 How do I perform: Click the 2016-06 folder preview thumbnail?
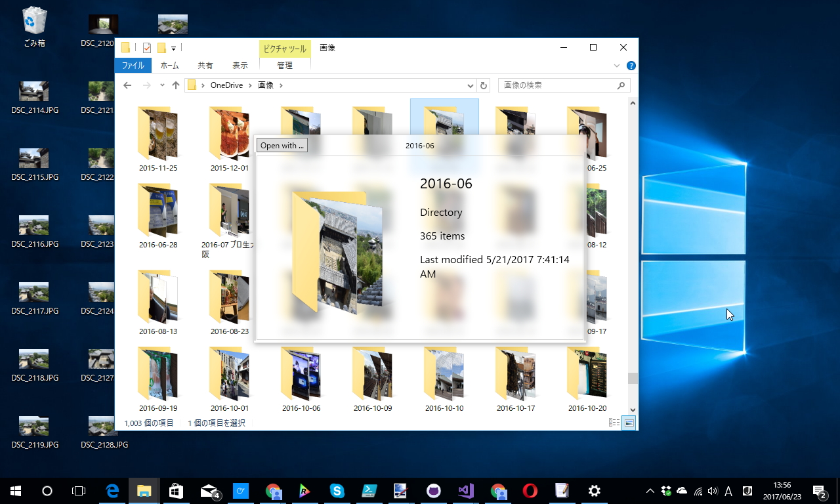pos(337,253)
